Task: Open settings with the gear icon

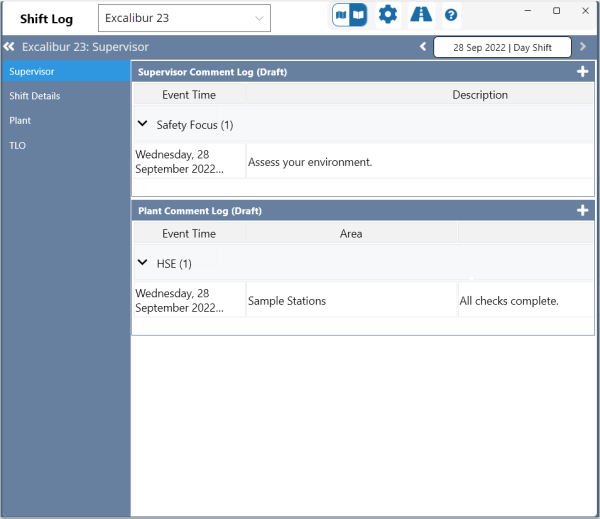Action: 387,15
